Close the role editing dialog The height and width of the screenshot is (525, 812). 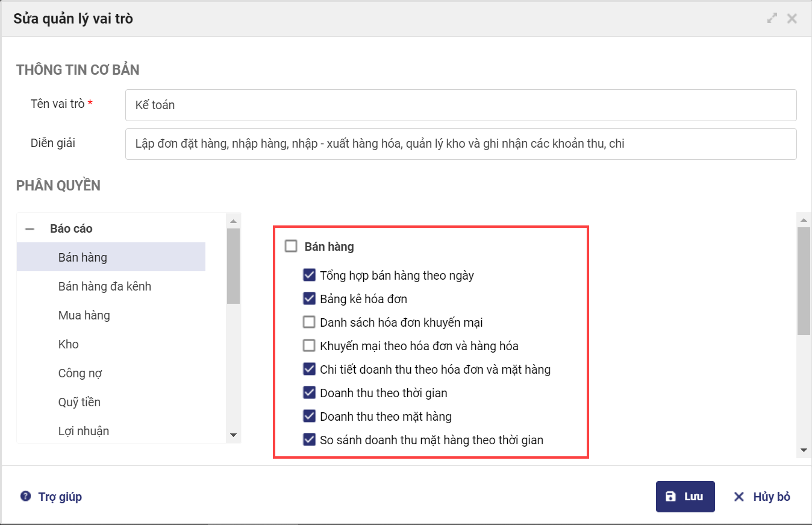click(x=792, y=19)
